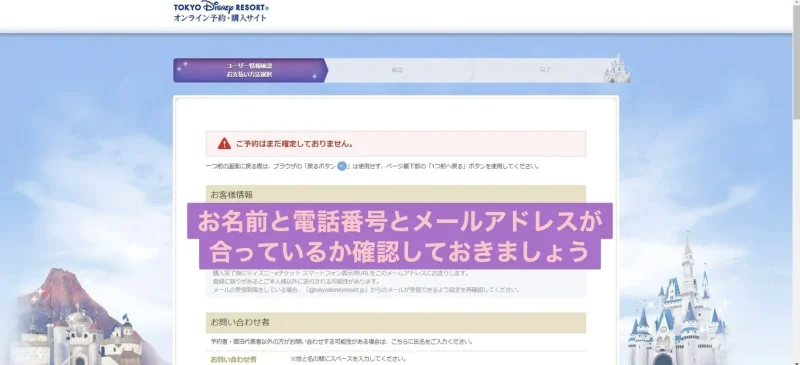
Task: Click the お問い合わせ者 field label
Action: pyautogui.click(x=233, y=359)
